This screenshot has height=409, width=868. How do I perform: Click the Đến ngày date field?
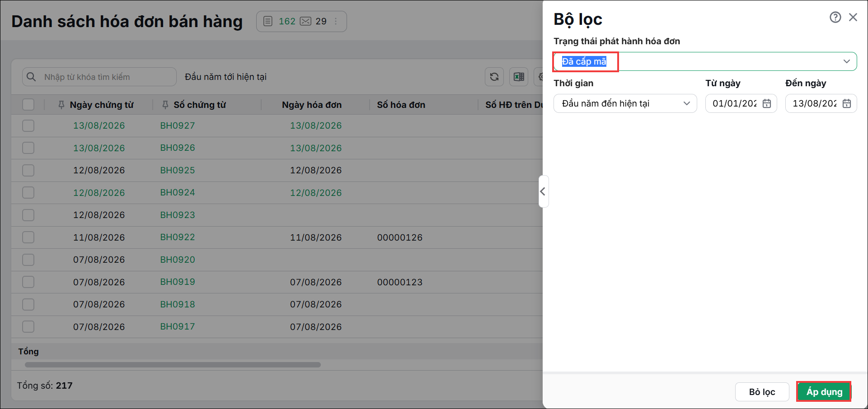pos(821,103)
